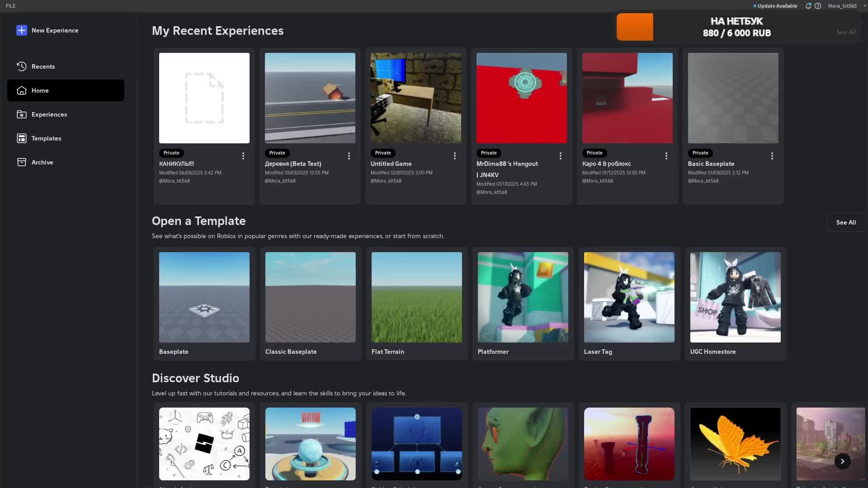Open the Деревня (Beta Test) thumbnail
The image size is (868, 488).
pos(310,98)
